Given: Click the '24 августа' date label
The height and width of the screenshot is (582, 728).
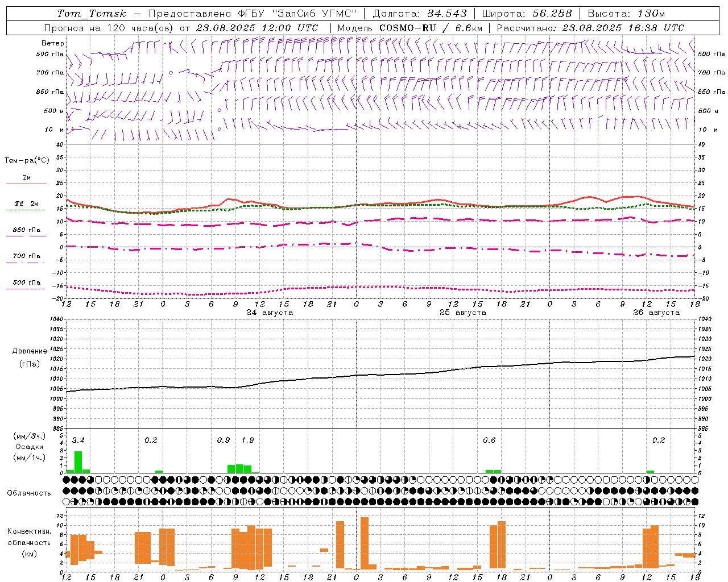Looking at the screenshot, I should (x=270, y=313).
